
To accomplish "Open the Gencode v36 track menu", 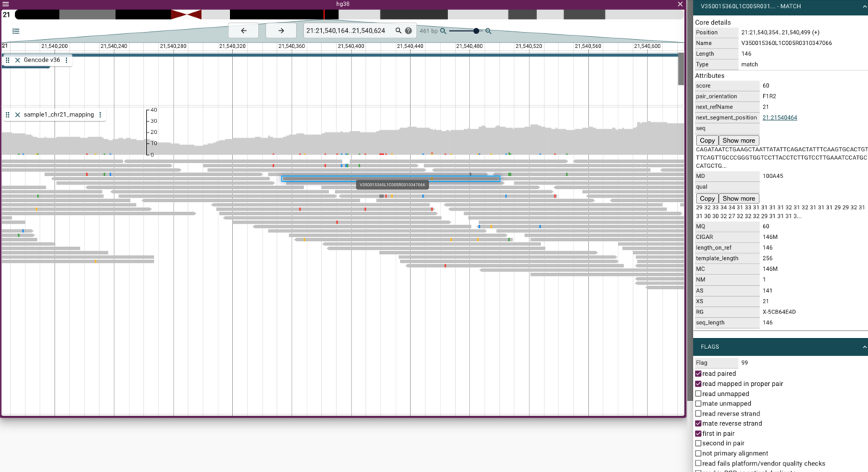I will (x=67, y=60).
